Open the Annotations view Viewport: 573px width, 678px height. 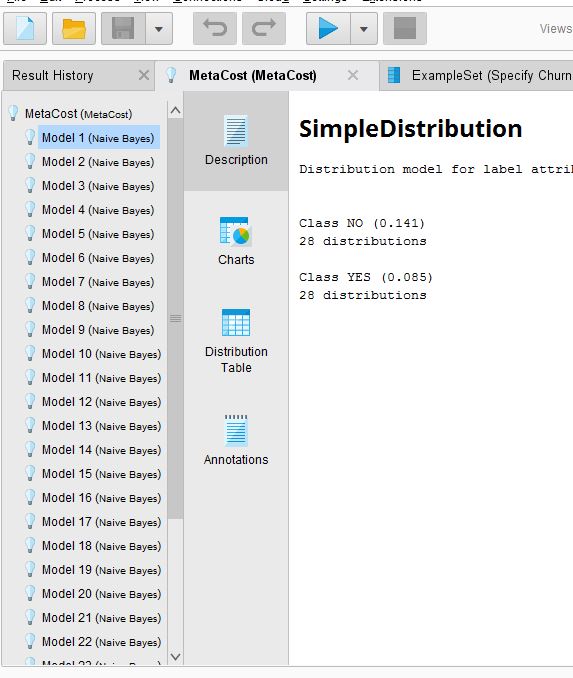(236, 441)
